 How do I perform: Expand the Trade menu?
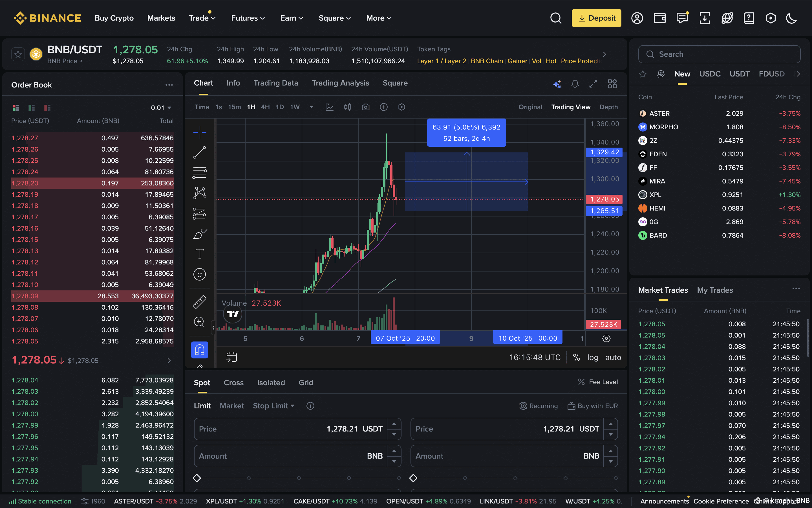(202, 18)
